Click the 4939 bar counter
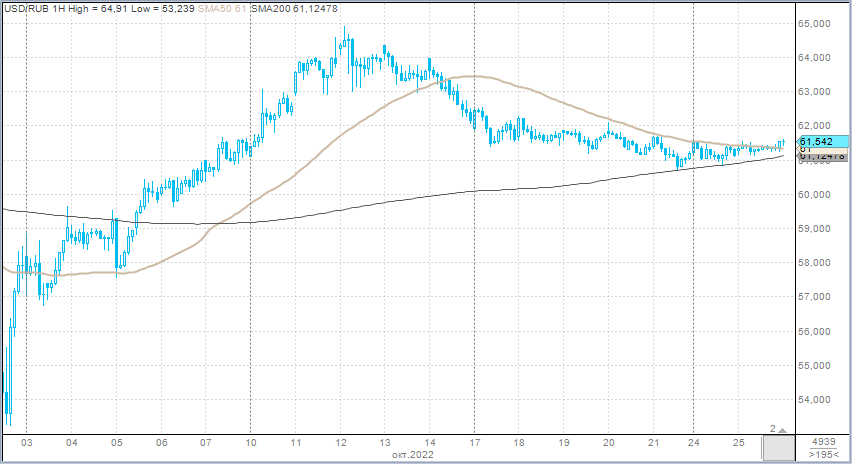Viewport: 852px width, 464px height. [823, 441]
